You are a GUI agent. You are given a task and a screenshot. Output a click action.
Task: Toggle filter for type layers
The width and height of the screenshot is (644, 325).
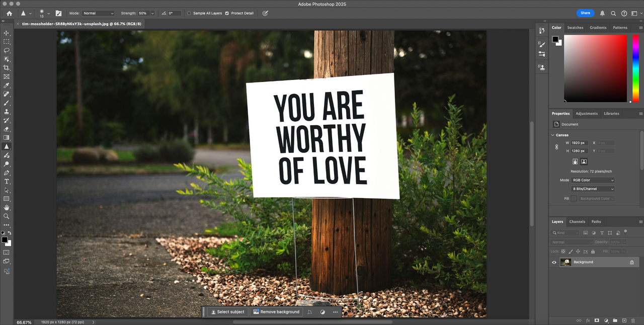point(602,233)
